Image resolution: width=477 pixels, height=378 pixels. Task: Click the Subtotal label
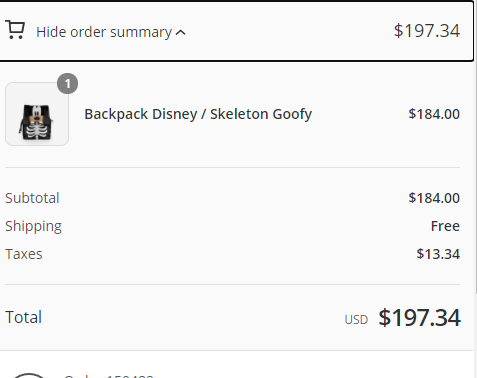pyautogui.click(x=32, y=198)
